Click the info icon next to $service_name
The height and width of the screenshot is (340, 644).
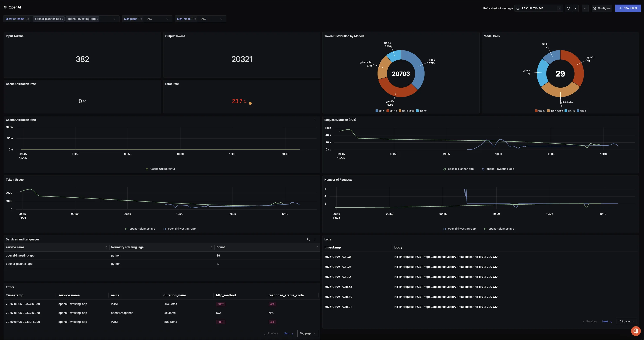27,19
